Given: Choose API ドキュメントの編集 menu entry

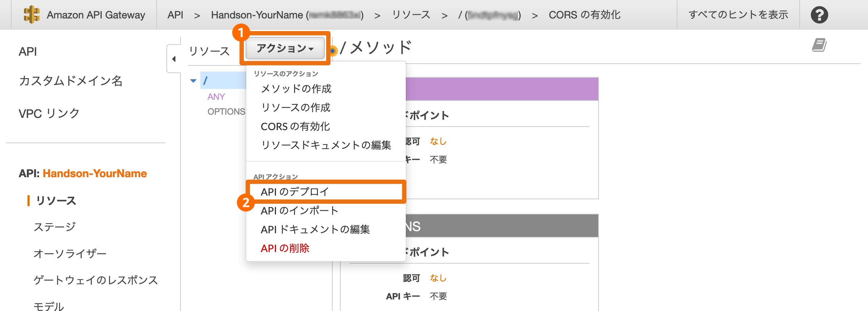Looking at the screenshot, I should pos(315,229).
